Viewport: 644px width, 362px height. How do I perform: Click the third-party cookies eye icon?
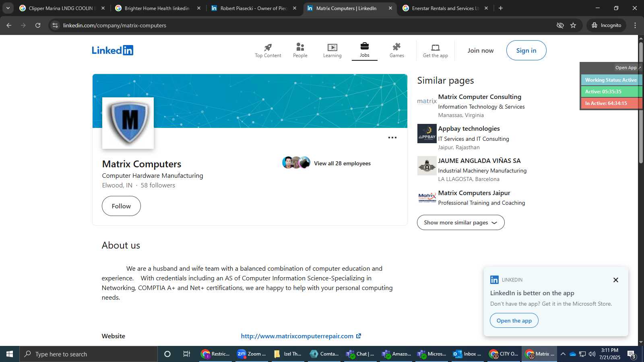(x=560, y=25)
